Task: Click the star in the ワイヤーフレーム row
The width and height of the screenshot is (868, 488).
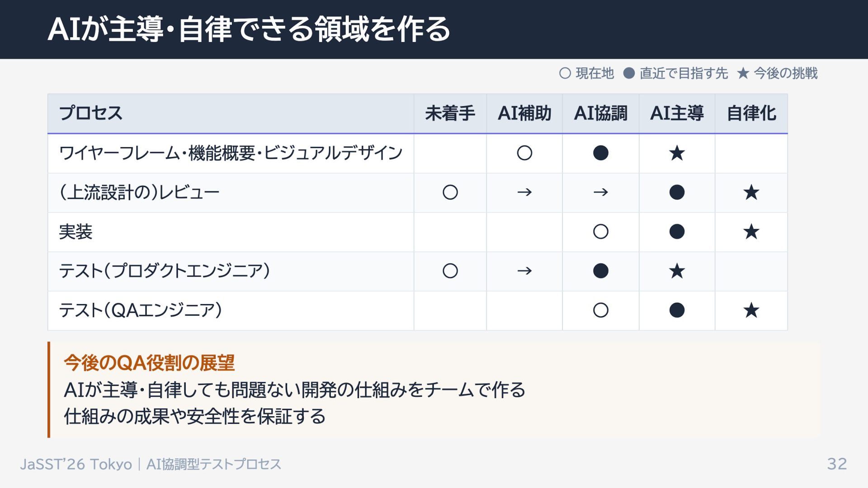Action: [x=677, y=153]
